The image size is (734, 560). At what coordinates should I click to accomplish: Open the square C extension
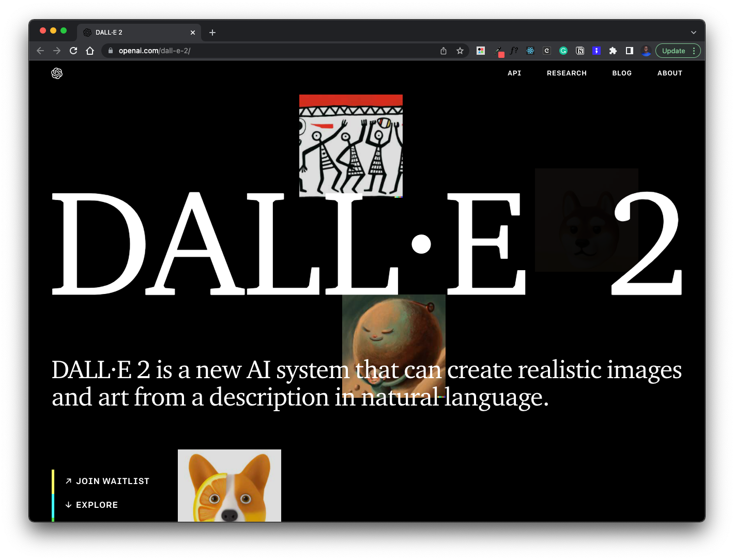pos(547,51)
